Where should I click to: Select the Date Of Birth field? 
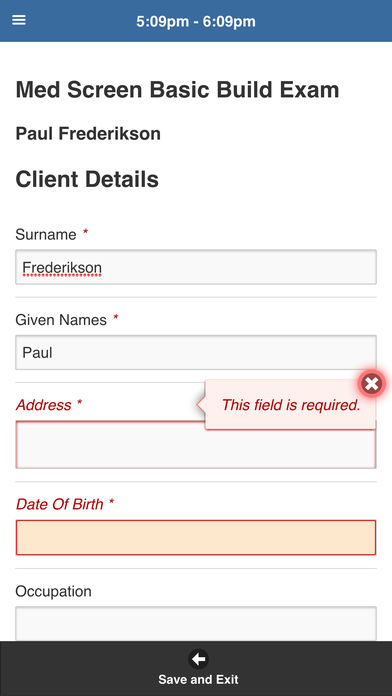196,538
